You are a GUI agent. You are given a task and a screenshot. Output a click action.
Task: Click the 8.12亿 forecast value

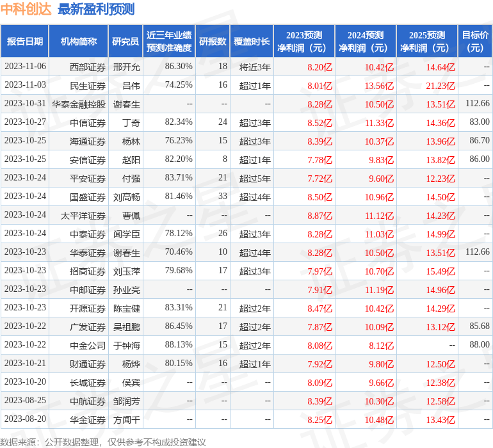pyautogui.click(x=381, y=345)
